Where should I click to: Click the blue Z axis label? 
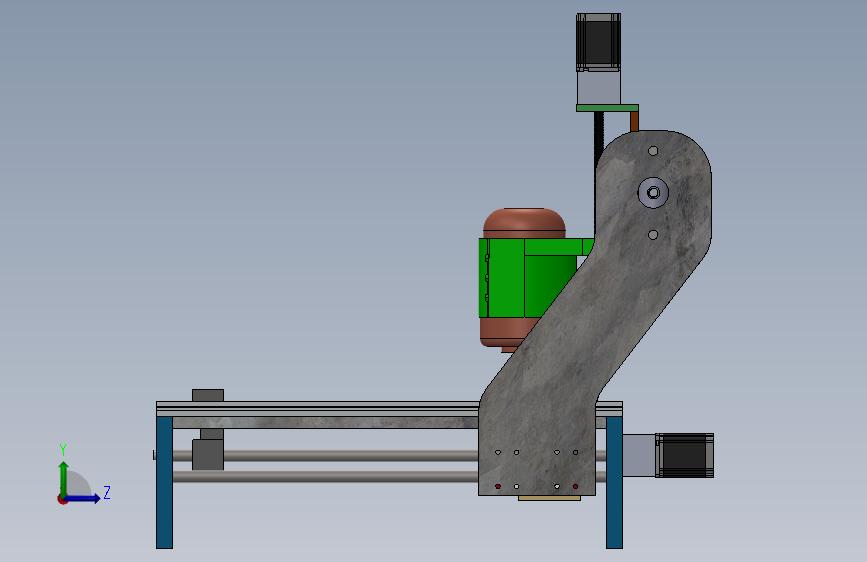(x=107, y=492)
